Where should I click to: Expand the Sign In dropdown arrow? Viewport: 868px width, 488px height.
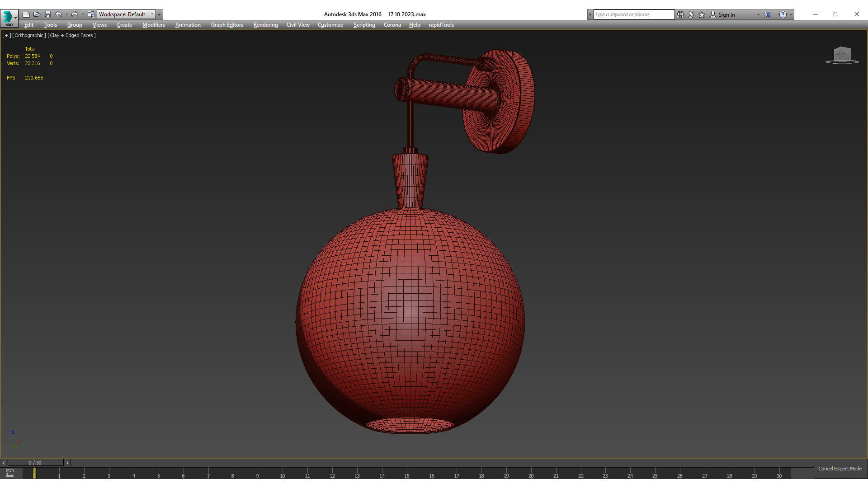[x=758, y=14]
